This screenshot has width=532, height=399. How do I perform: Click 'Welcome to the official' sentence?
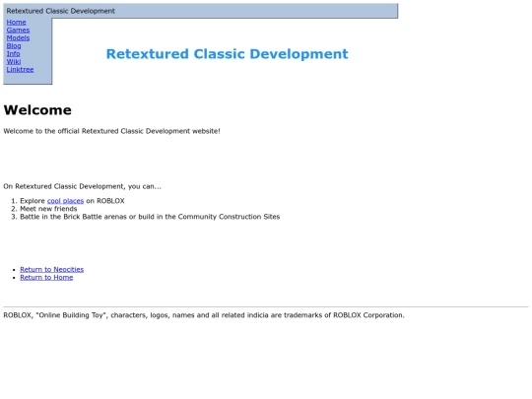(111, 131)
